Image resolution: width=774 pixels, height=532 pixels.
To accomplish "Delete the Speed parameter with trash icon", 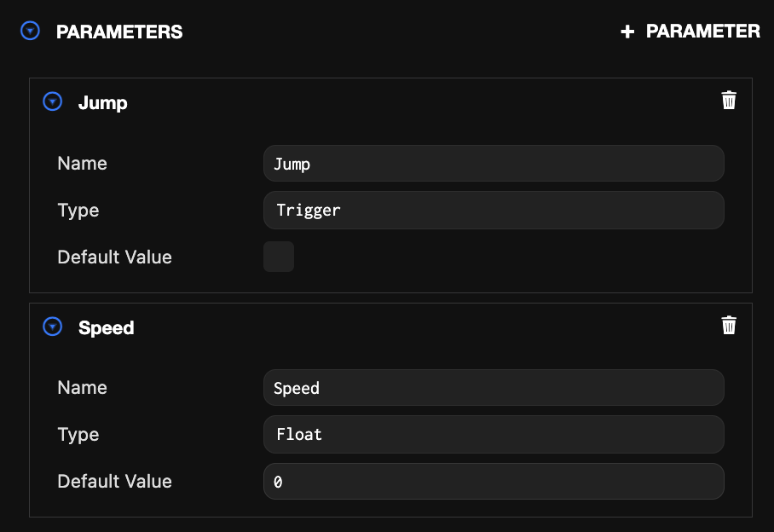I will click(x=729, y=326).
